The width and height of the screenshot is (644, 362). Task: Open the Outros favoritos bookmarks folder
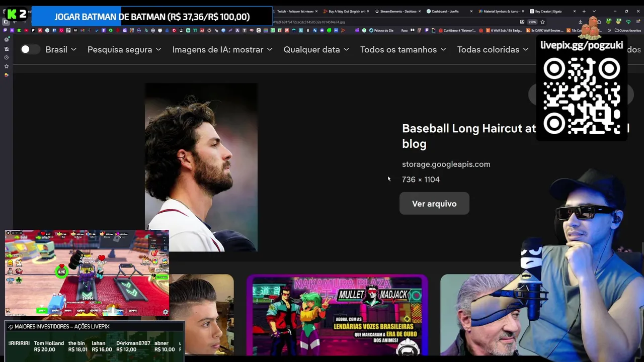coord(627,30)
